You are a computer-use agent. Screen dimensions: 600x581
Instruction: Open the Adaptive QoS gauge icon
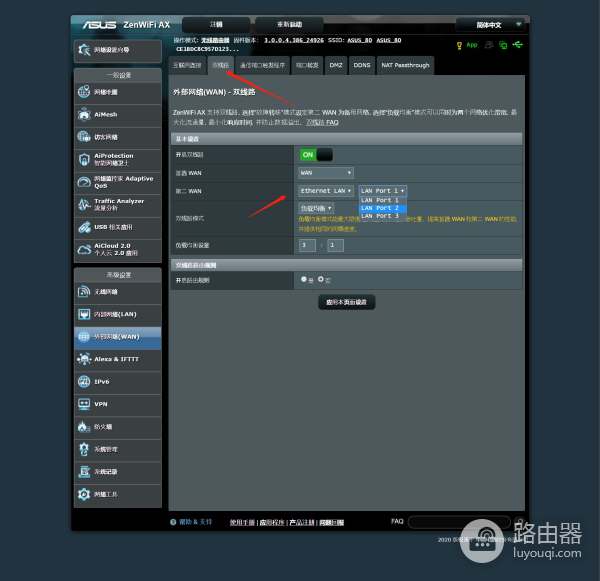click(84, 182)
